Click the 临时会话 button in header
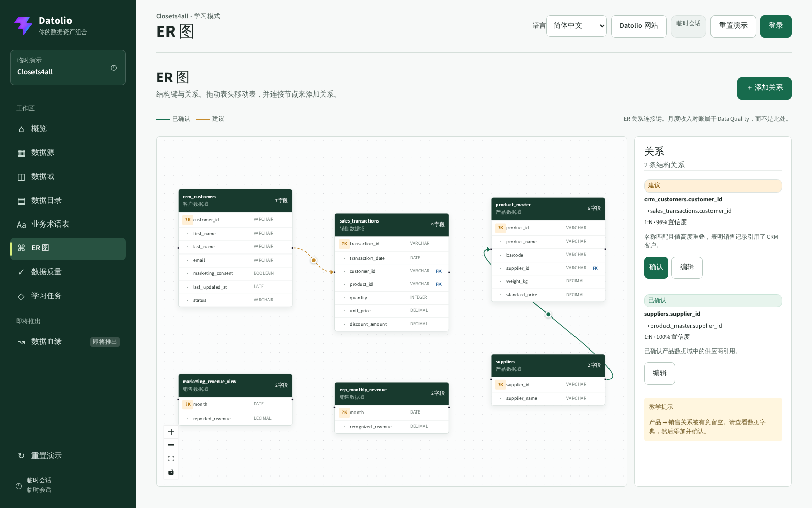Screen dimensions: 812x508 (689, 26)
